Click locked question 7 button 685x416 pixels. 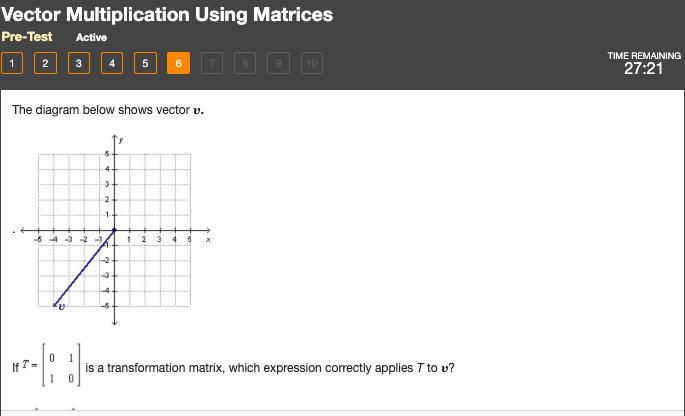(x=211, y=63)
